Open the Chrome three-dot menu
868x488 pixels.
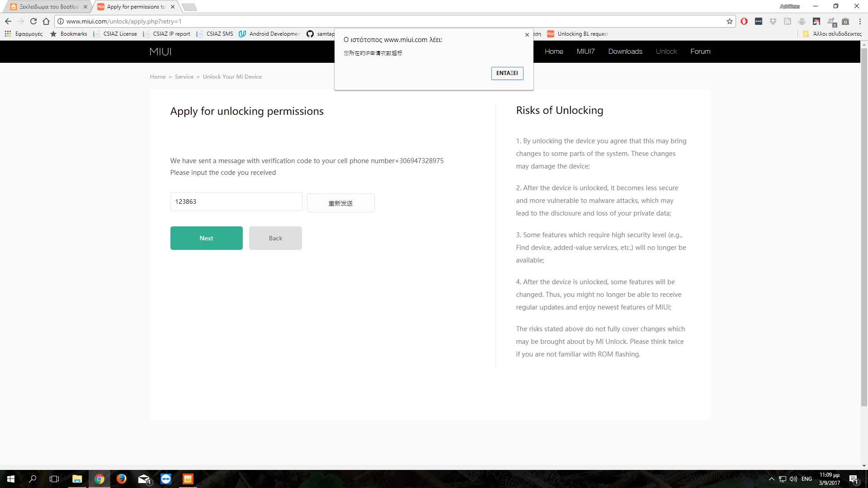[860, 21]
